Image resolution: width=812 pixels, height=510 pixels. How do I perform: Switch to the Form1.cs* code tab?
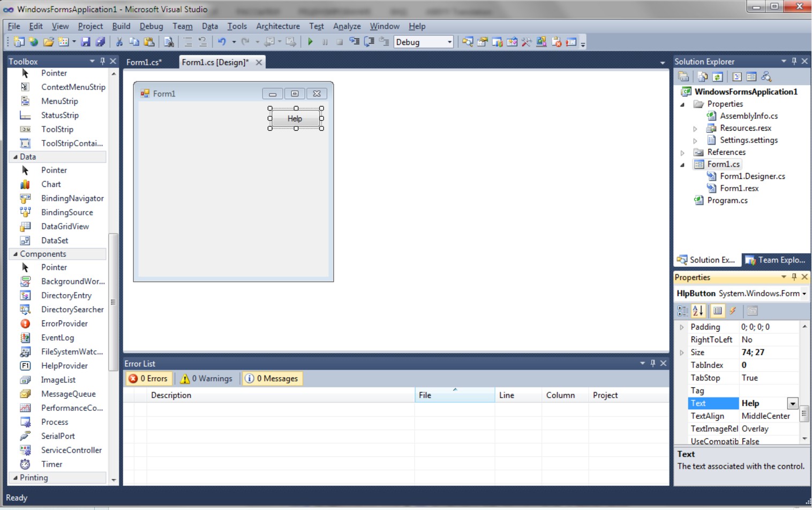[144, 62]
